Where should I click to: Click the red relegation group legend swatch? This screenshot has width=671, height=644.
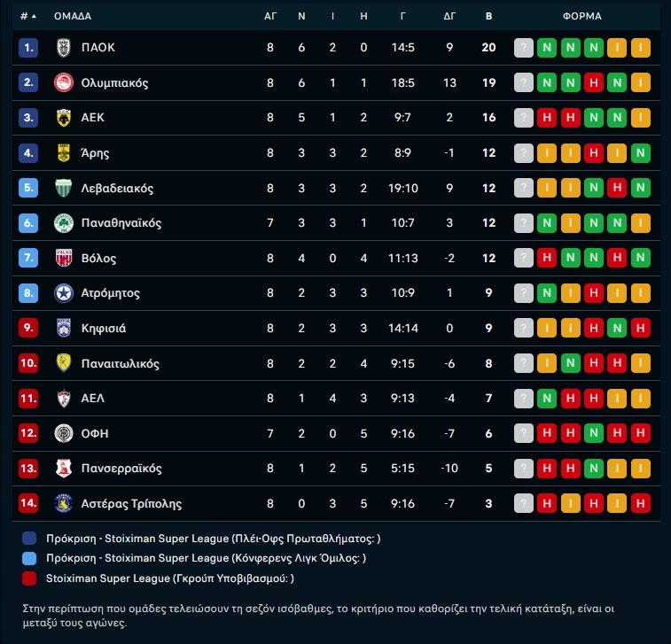(x=30, y=578)
